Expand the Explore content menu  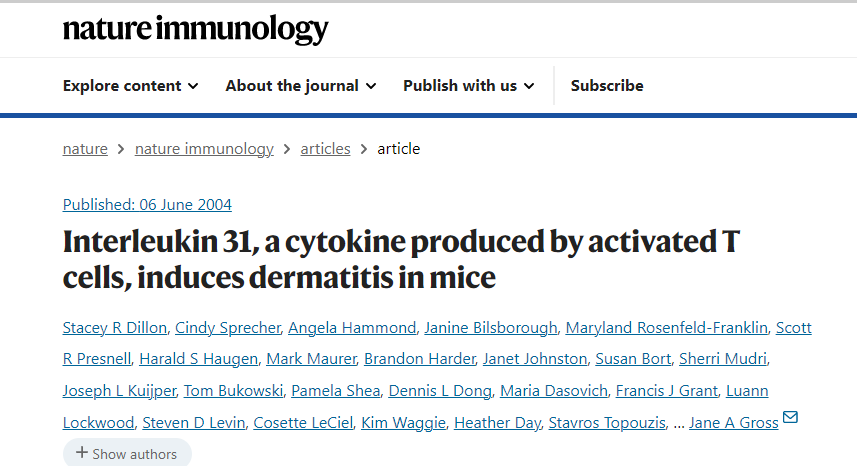click(130, 86)
